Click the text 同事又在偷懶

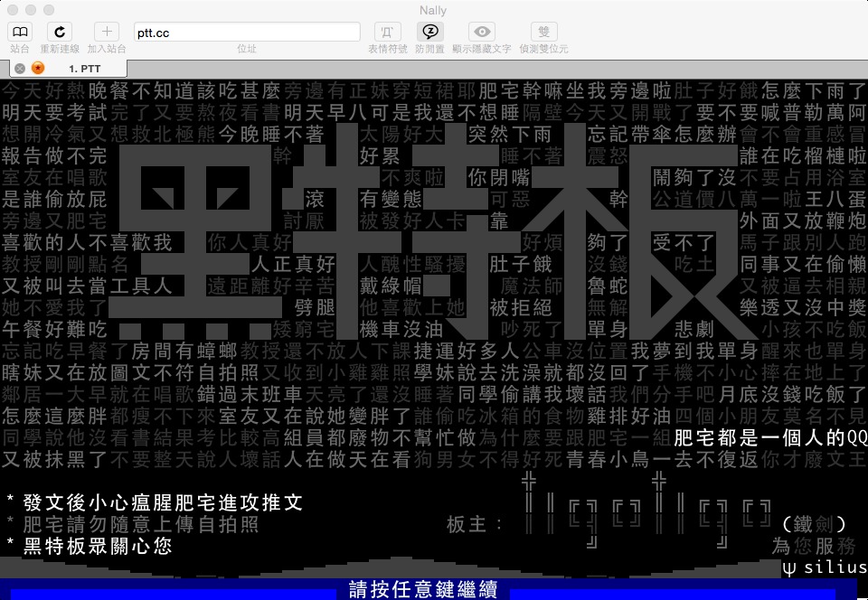click(803, 265)
